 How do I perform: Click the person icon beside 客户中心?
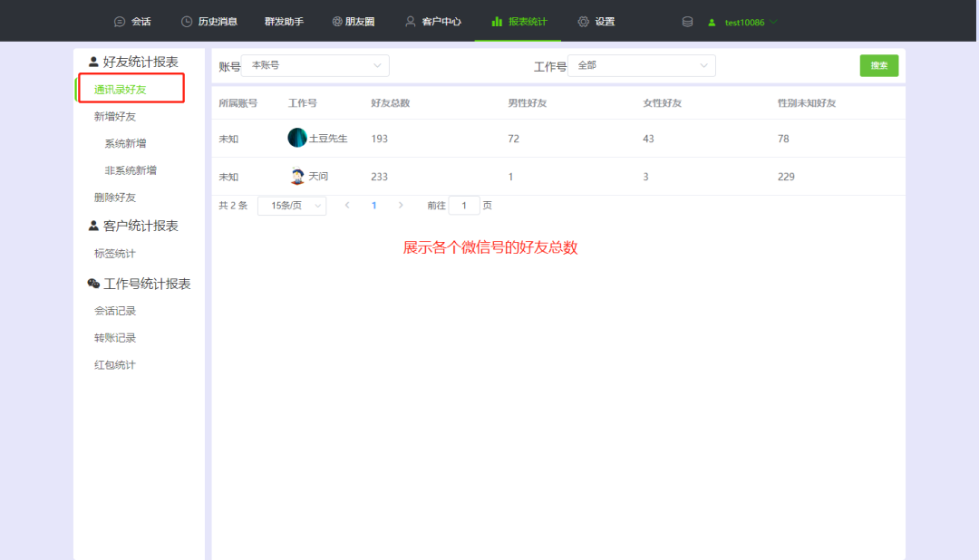(x=411, y=22)
